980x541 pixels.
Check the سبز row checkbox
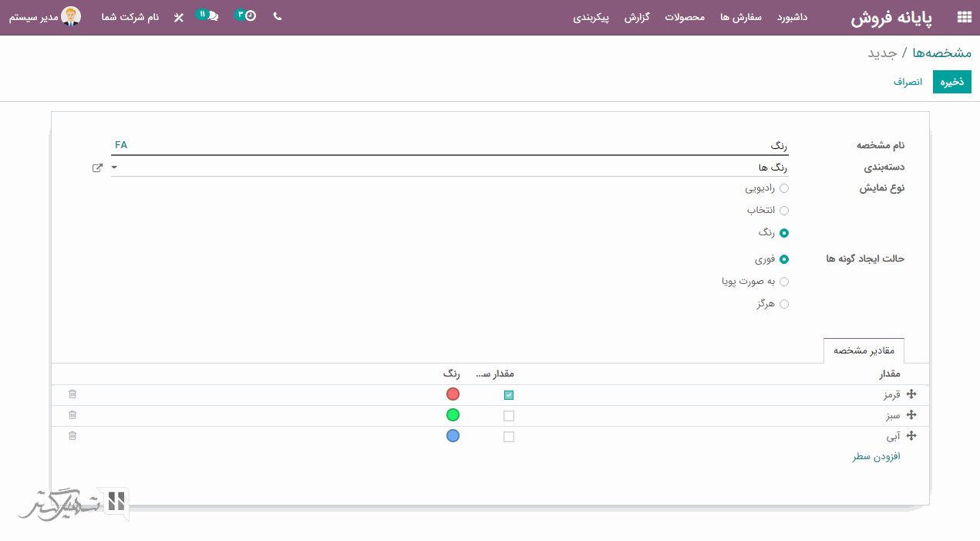509,416
